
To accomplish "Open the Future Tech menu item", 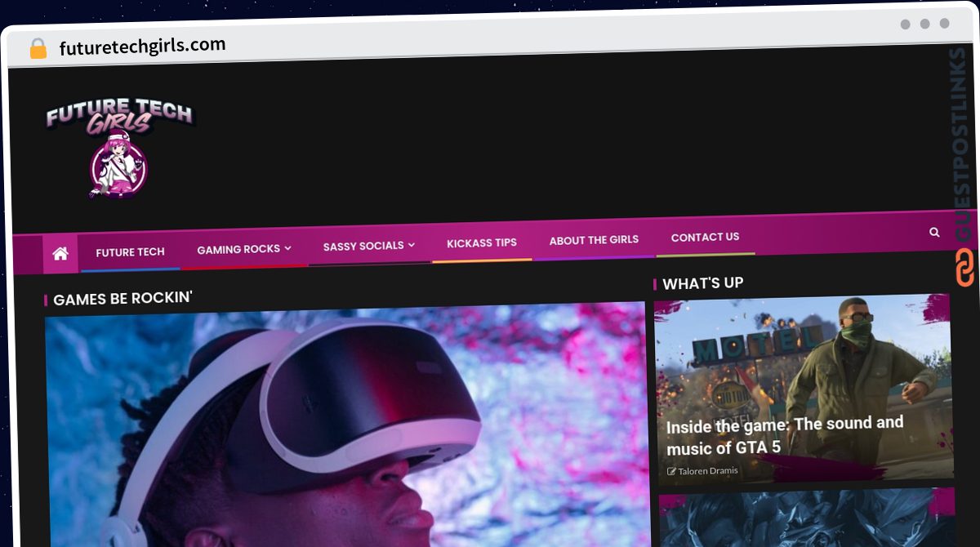I will pos(130,252).
